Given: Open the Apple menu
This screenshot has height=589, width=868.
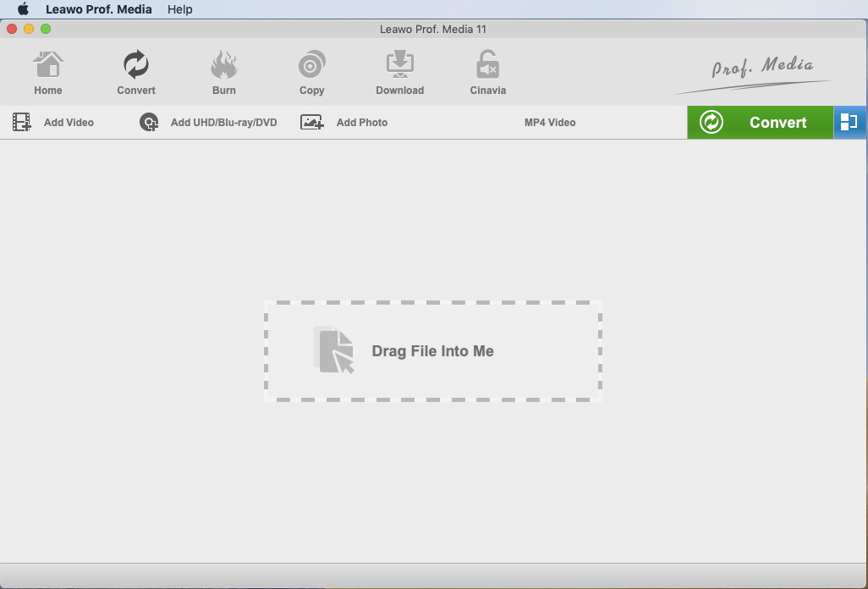Looking at the screenshot, I should click(23, 9).
